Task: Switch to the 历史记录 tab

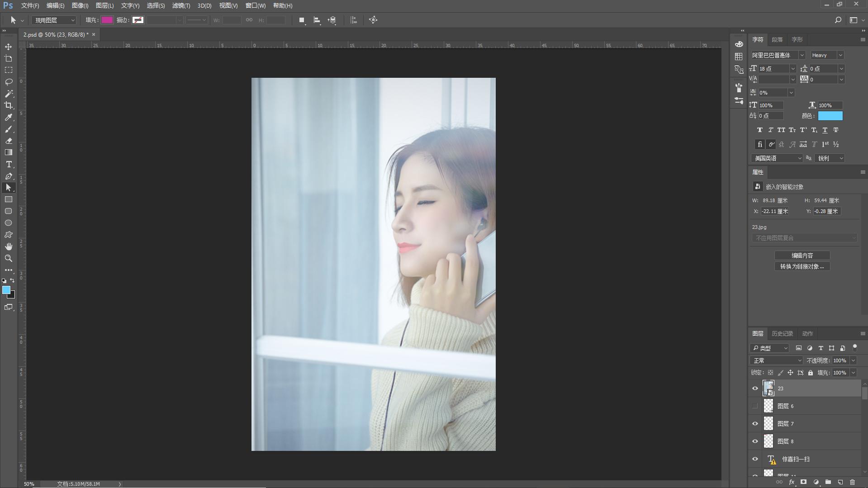Action: (x=782, y=334)
